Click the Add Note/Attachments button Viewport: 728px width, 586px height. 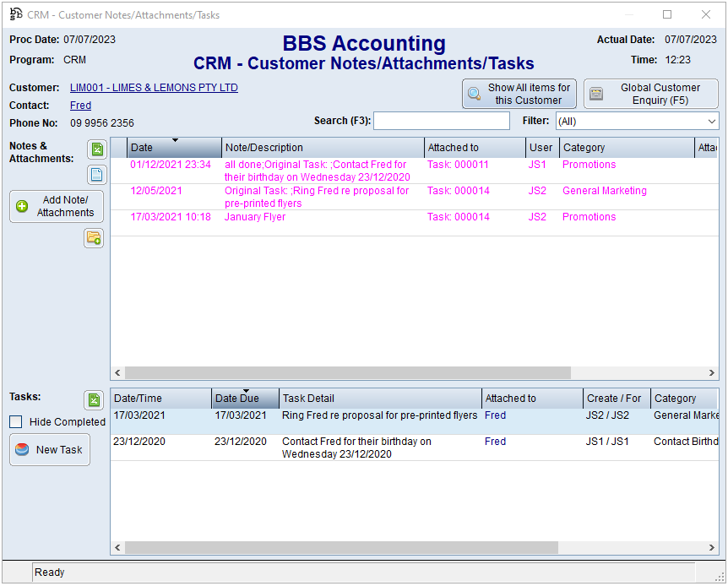pyautogui.click(x=57, y=206)
